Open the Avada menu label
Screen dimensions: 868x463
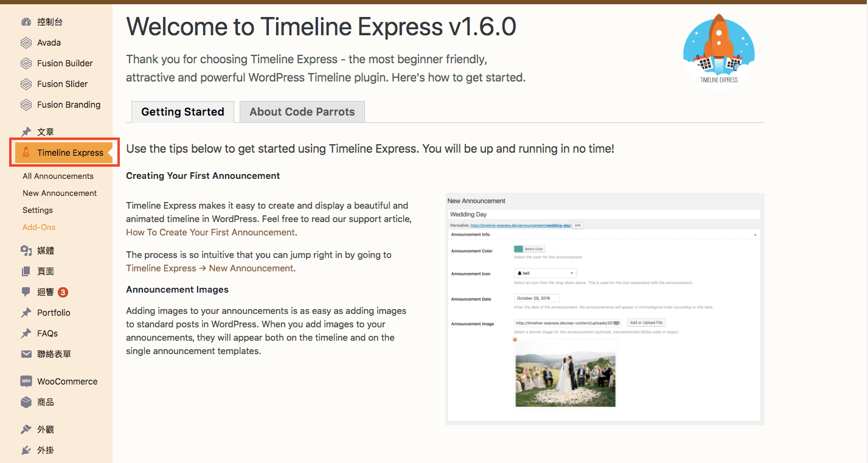coord(49,43)
